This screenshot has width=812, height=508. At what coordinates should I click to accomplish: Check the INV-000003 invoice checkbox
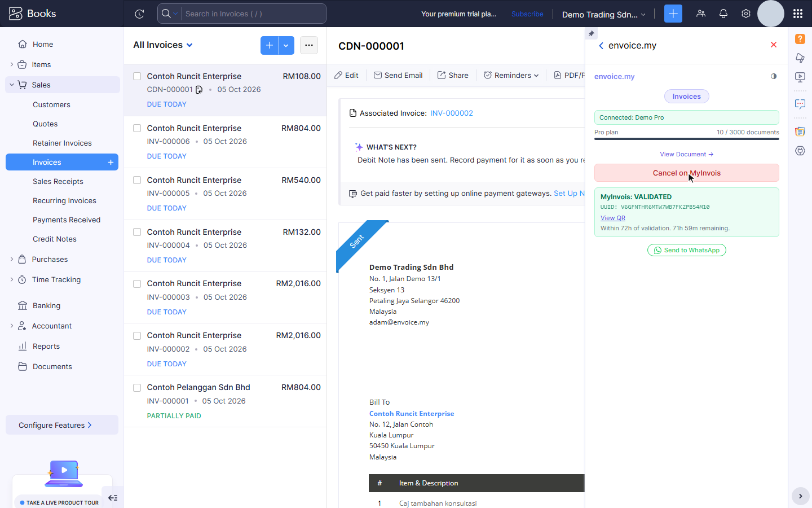(x=137, y=284)
